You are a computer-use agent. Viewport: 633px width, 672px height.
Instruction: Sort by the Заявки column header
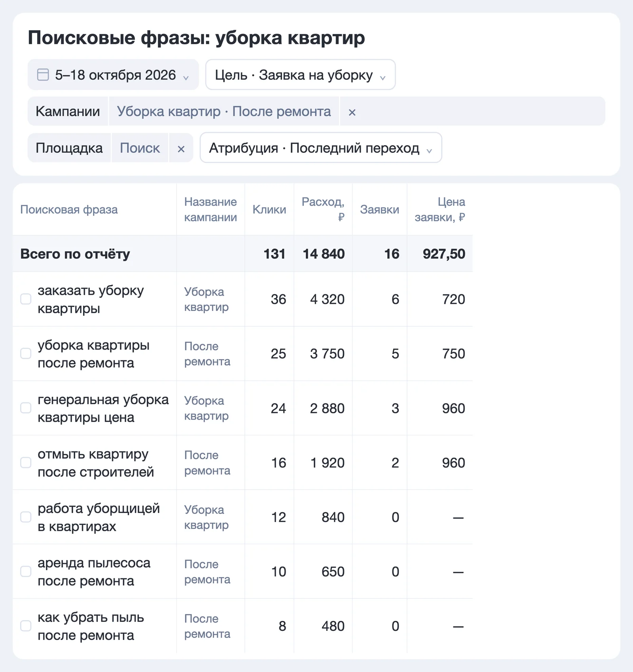click(x=379, y=210)
